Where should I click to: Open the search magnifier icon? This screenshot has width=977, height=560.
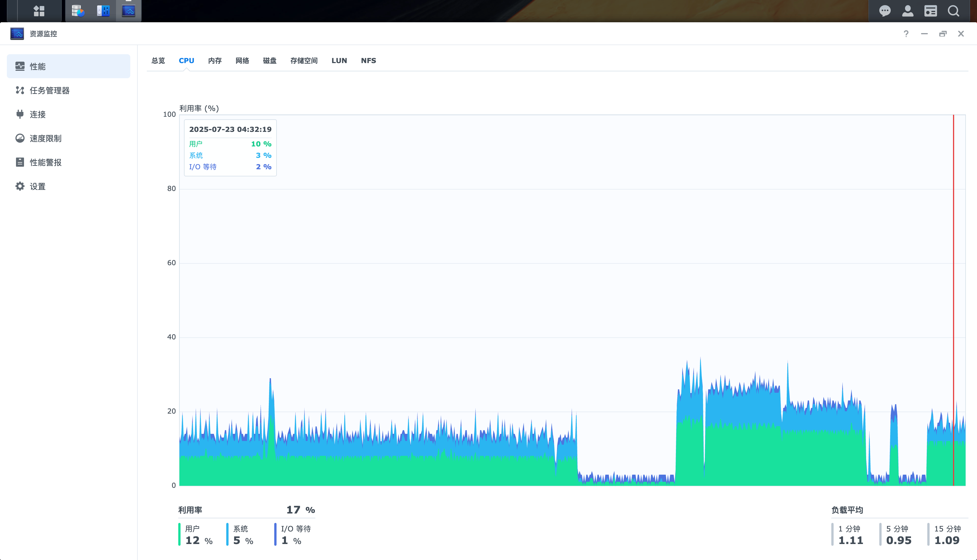tap(954, 11)
